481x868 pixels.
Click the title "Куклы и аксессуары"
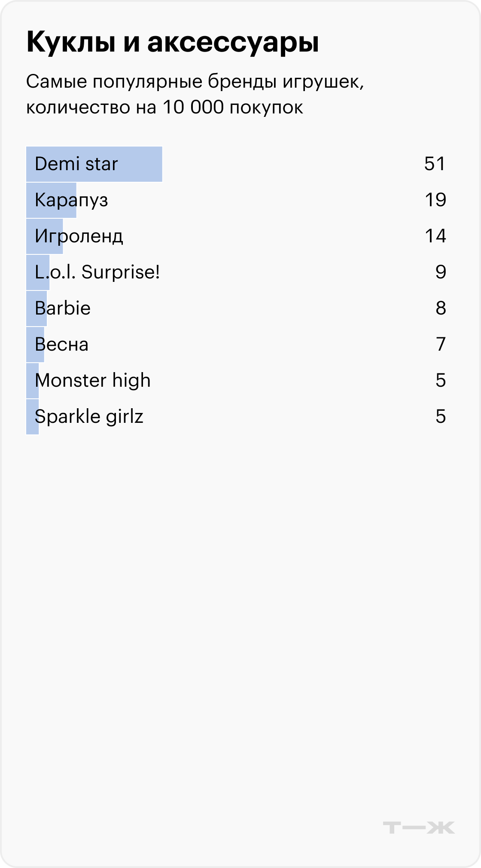click(173, 43)
